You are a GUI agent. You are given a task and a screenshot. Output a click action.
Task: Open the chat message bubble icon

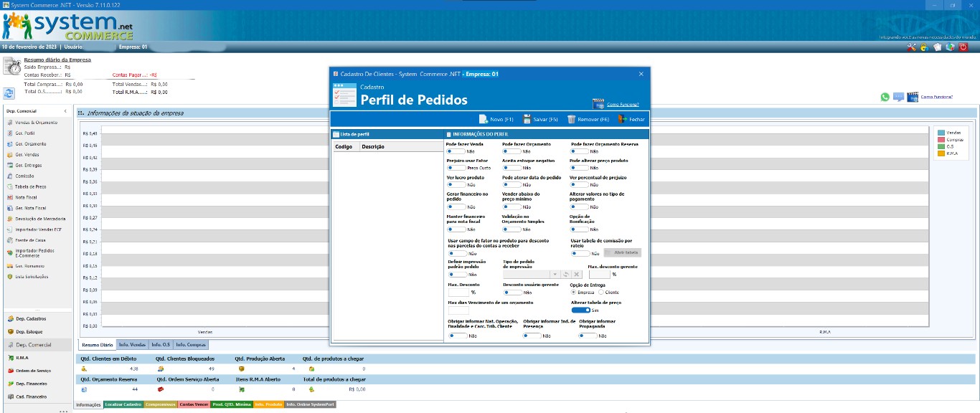pos(898,98)
